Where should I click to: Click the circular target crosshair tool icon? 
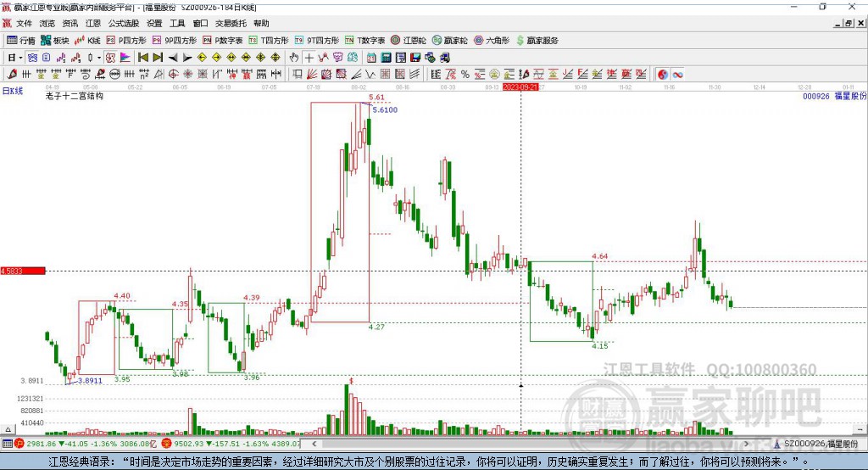173,74
